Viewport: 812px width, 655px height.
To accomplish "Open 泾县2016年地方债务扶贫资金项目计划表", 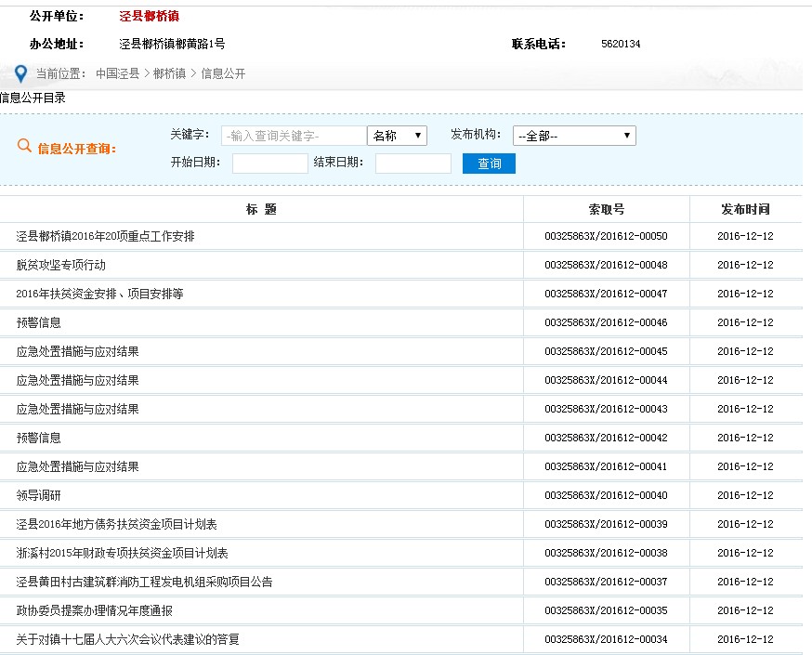I will tap(116, 525).
